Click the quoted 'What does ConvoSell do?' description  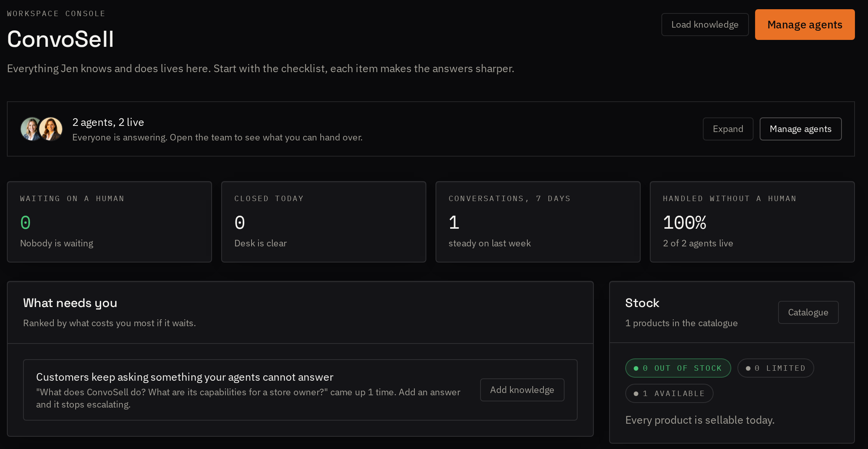[248, 398]
